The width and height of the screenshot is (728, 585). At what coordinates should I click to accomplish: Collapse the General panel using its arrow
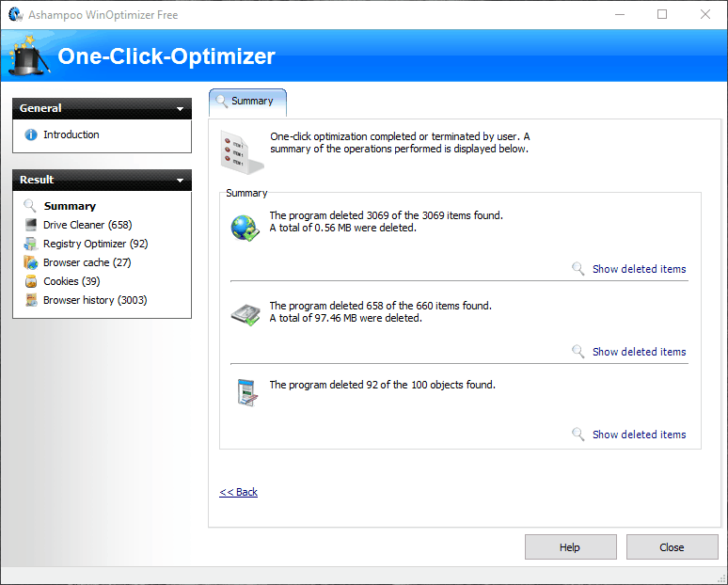[x=181, y=109]
